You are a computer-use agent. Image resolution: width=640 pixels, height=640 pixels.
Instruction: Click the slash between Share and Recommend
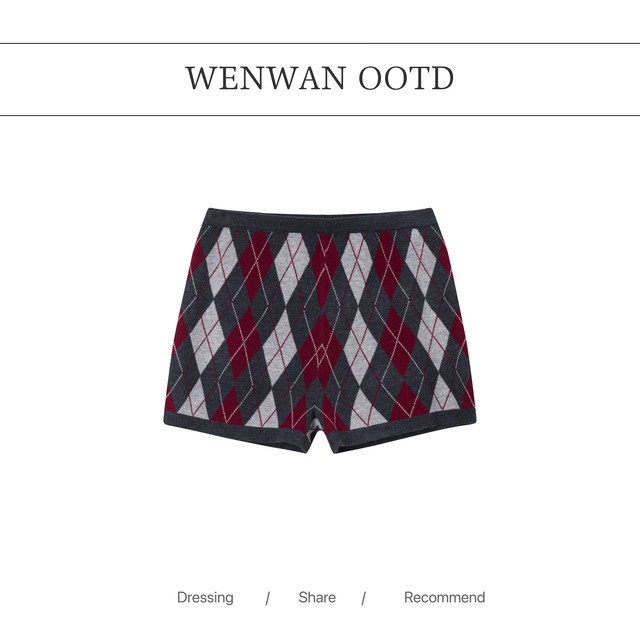click(x=363, y=599)
